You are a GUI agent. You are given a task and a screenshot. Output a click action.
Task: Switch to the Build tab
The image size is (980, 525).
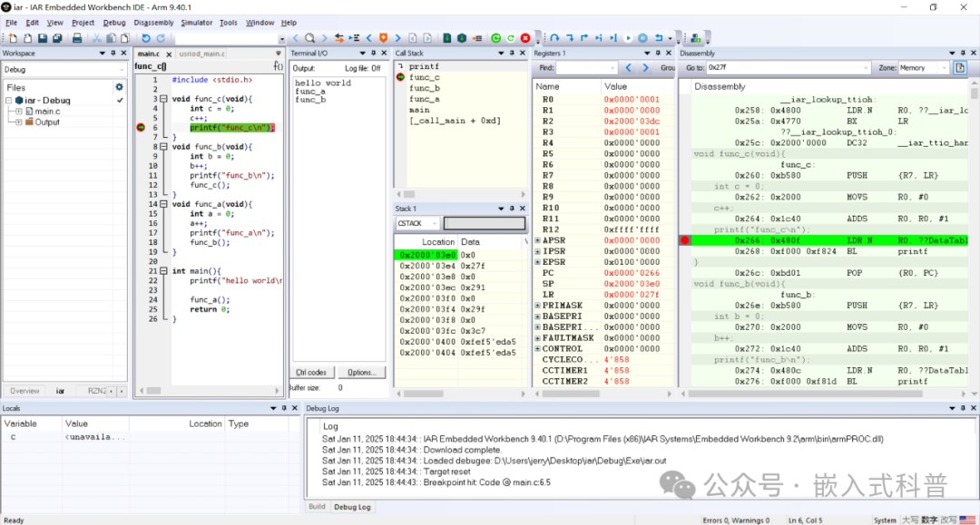pyautogui.click(x=317, y=506)
